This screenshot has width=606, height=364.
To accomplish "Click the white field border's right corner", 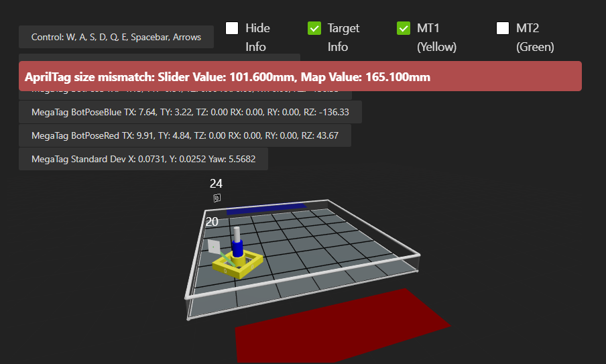I will click(x=420, y=255).
